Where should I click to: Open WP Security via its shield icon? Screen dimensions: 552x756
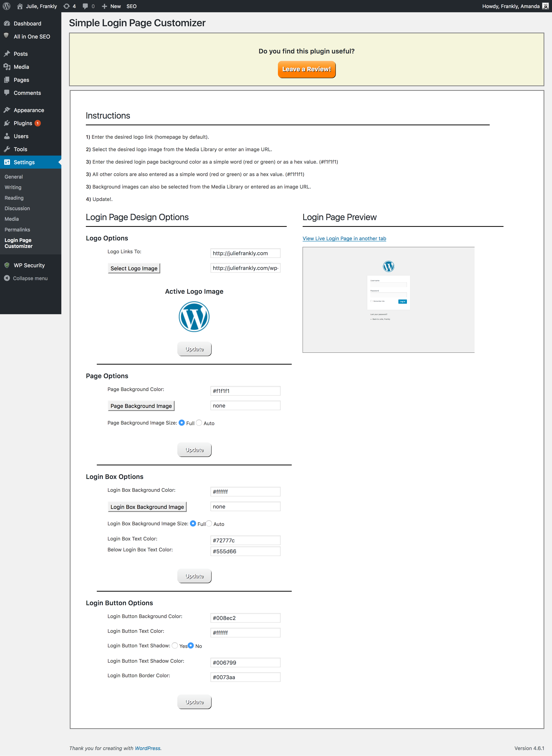(7, 265)
